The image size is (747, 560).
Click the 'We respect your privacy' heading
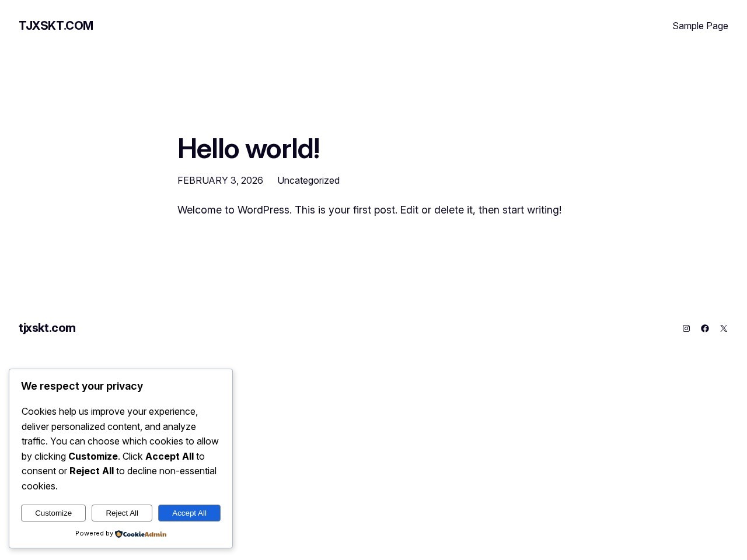pyautogui.click(x=82, y=386)
